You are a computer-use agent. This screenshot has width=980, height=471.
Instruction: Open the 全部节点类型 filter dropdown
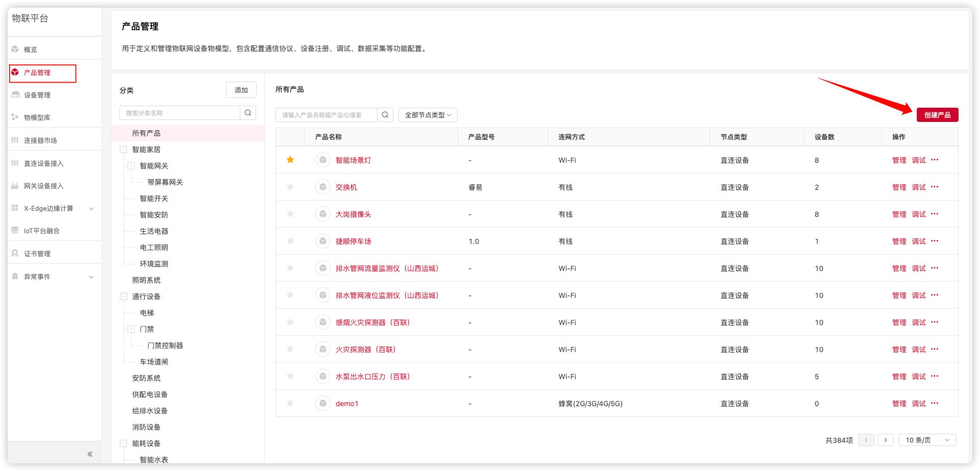tap(428, 115)
